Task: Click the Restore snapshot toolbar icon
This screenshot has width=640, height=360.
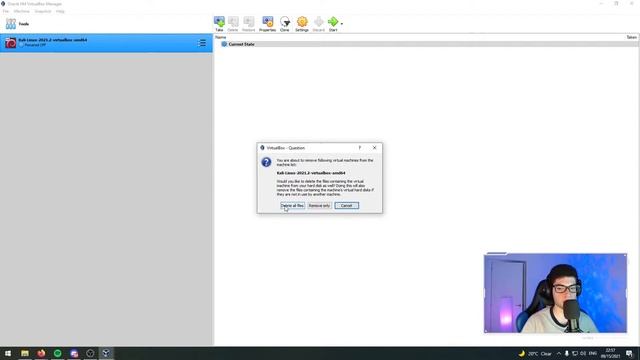Action: click(249, 24)
